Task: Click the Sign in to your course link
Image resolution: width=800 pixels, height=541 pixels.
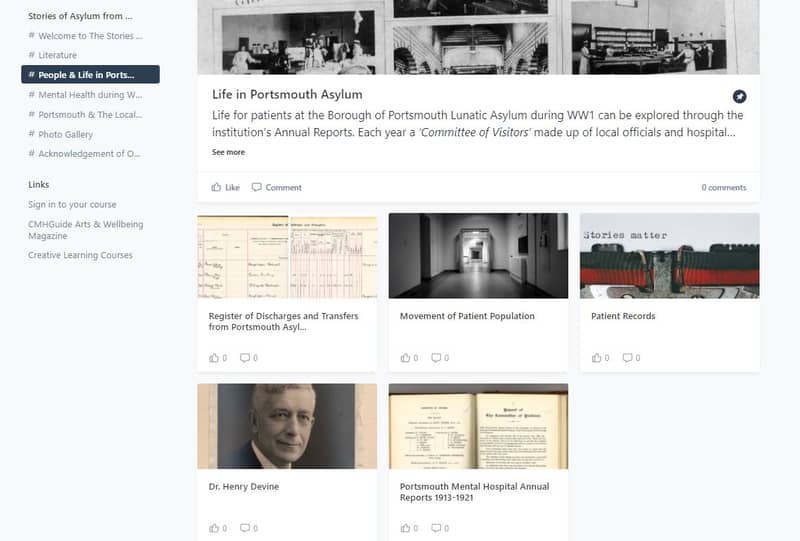Action: 72,204
